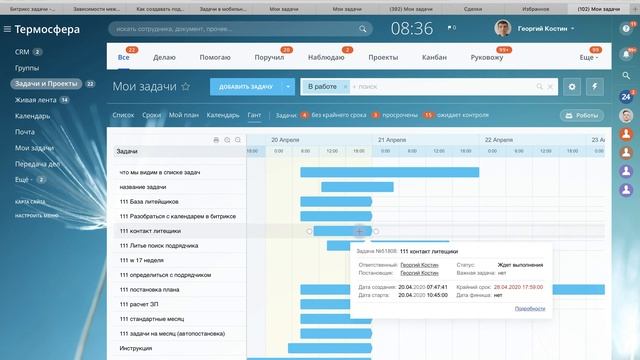The width and height of the screenshot is (640, 360).
Task: Open Группы in left menu
Action: 27,68
